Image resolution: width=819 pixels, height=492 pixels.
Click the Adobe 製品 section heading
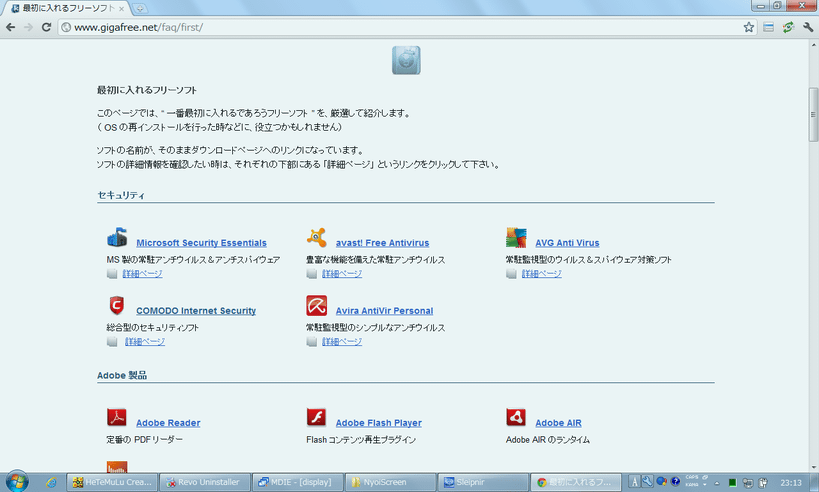click(122, 376)
